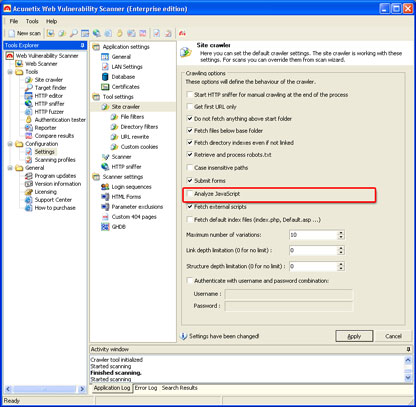Tick Get first URL only checkbox
This screenshot has width=416, height=407.
[190, 107]
